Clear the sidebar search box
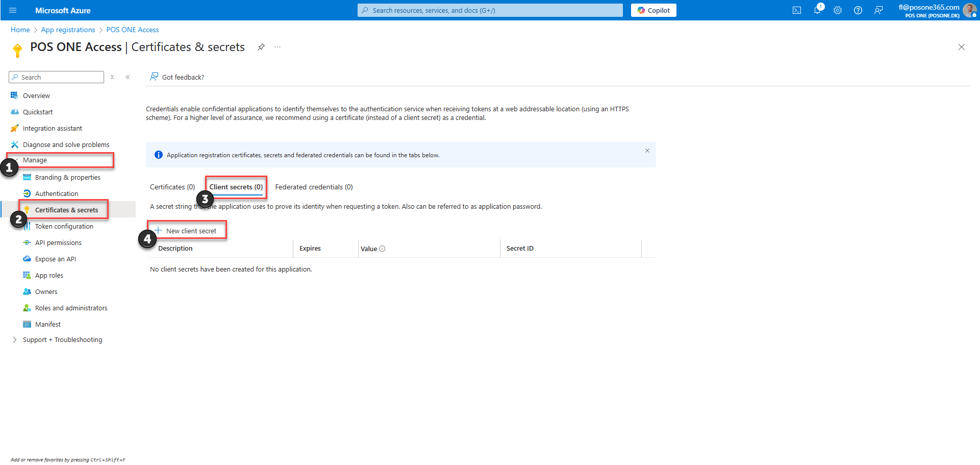 [112, 77]
